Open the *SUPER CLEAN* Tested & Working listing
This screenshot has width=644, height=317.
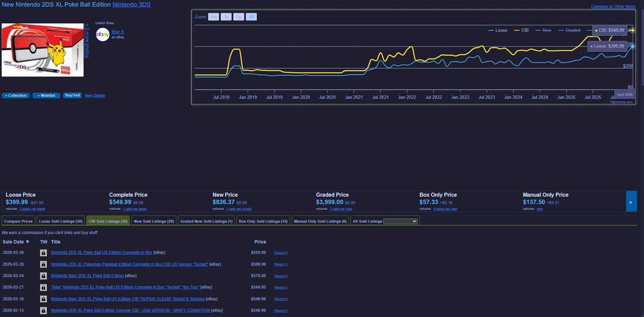tap(128, 298)
